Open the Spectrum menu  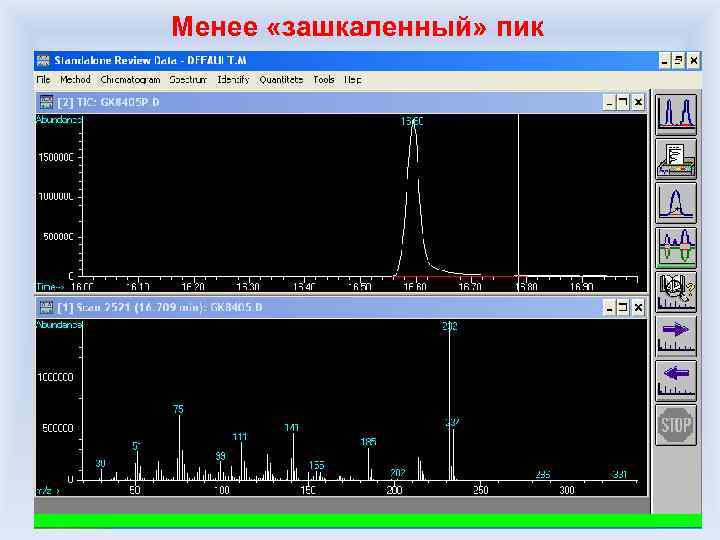point(188,79)
